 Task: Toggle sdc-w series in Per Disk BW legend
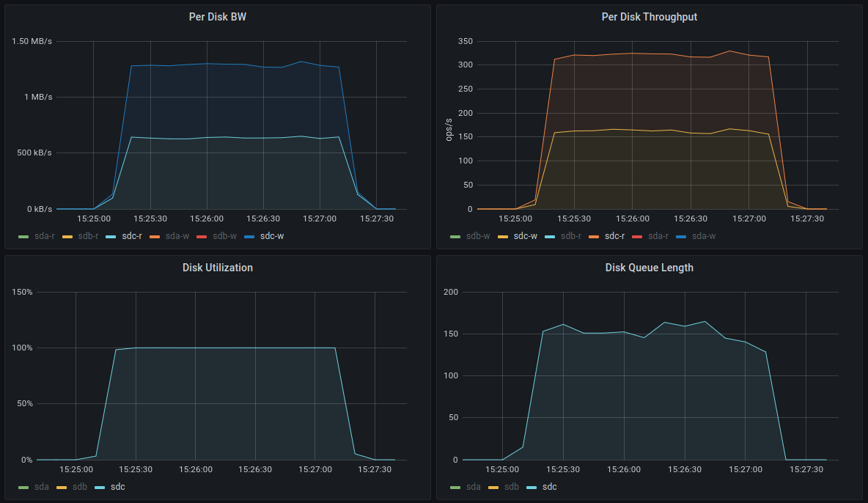(x=272, y=236)
